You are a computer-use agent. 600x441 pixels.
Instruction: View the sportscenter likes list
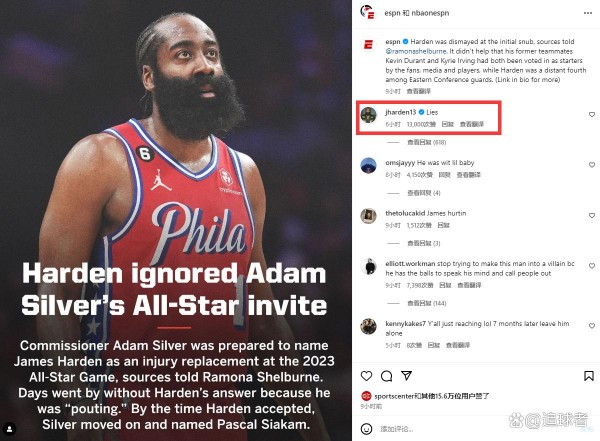coord(432,396)
